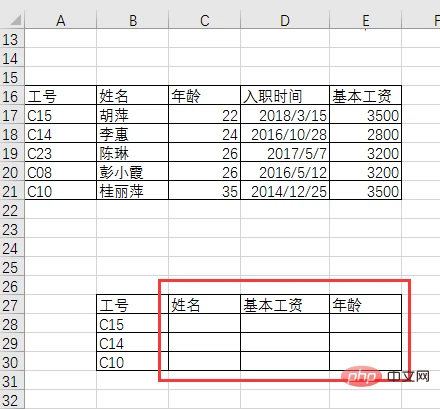Select column B header
The width and height of the screenshot is (440, 409).
(x=133, y=20)
